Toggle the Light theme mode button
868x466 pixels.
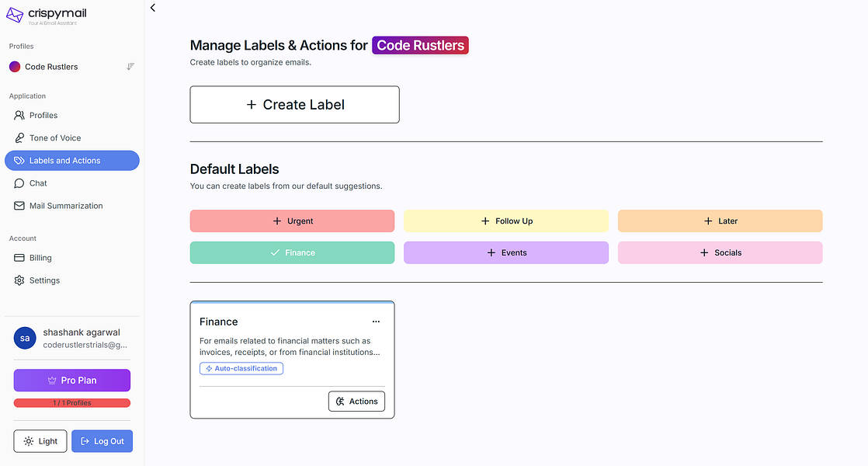[40, 441]
